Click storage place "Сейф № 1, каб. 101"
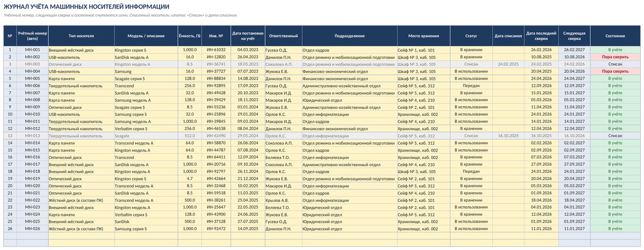The image size is (644, 250). (x=424, y=50)
